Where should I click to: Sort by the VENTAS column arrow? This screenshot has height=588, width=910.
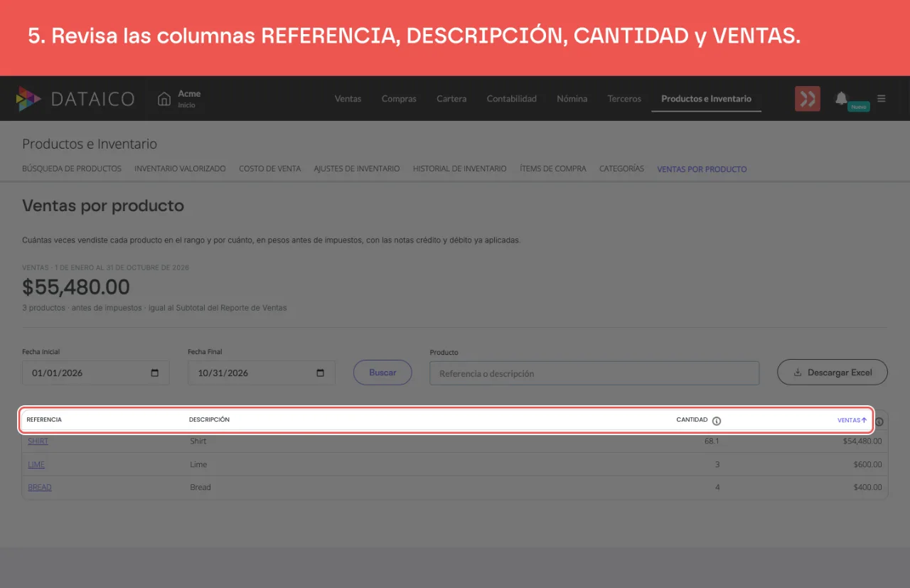click(864, 420)
